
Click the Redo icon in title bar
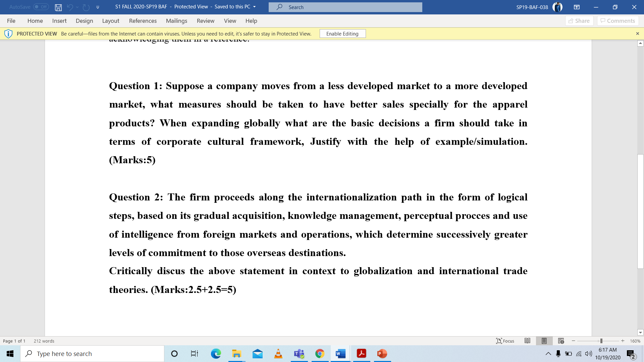point(86,7)
